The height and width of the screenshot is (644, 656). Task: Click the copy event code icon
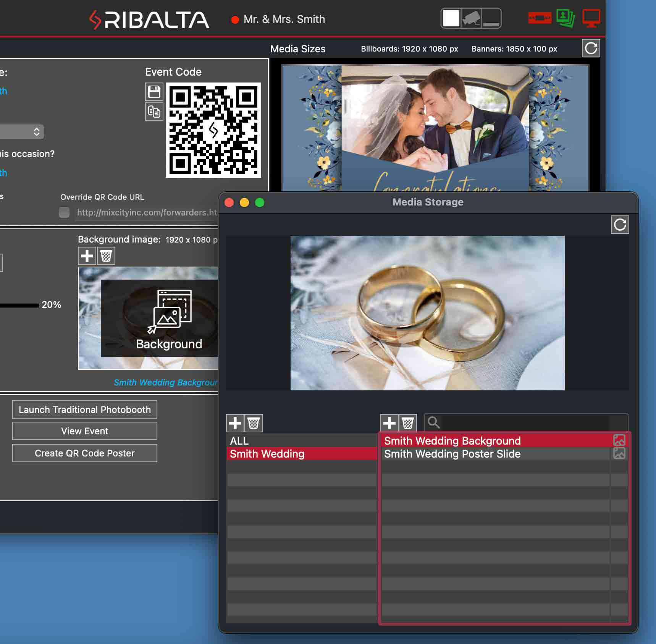pos(154,112)
